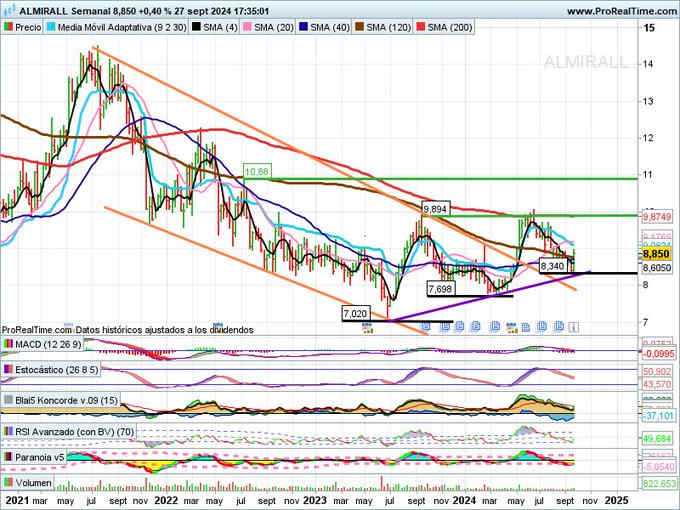The width and height of the screenshot is (680, 510).
Task: Click the 2022 year label on time axis
Action: point(167,500)
